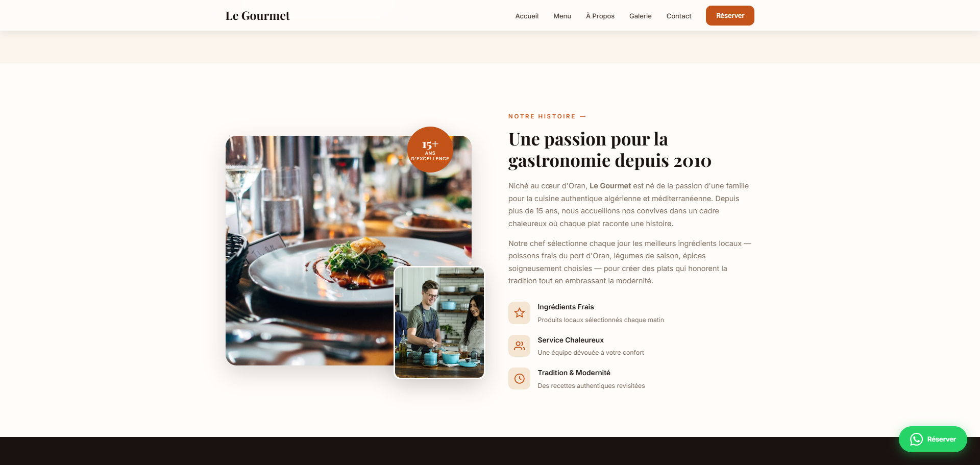This screenshot has width=980, height=465.
Task: Click the Service Chaleureux feature title
Action: 571,340
